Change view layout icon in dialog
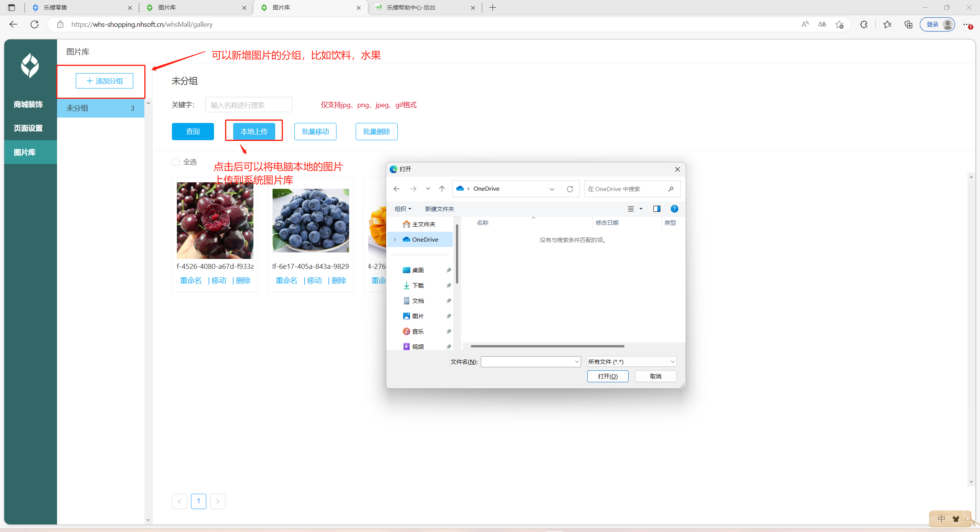 coord(631,209)
